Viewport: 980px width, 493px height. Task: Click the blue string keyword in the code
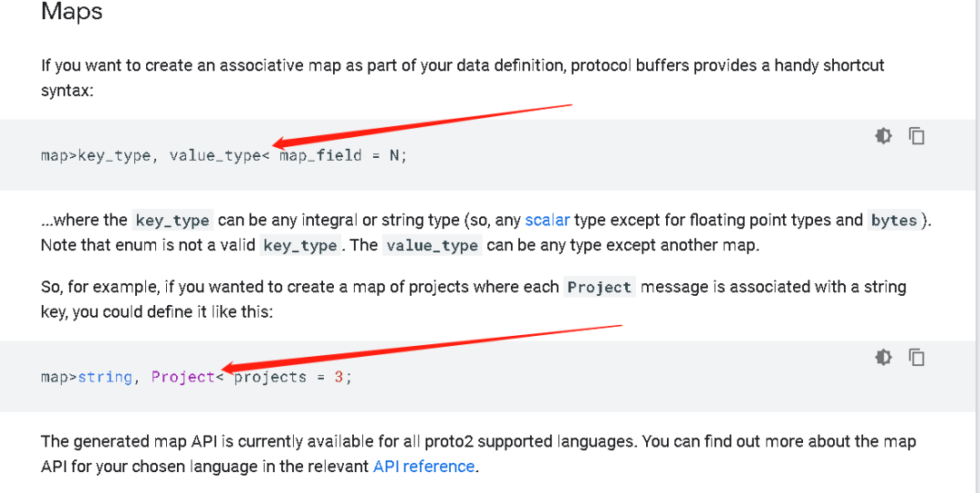click(x=104, y=377)
